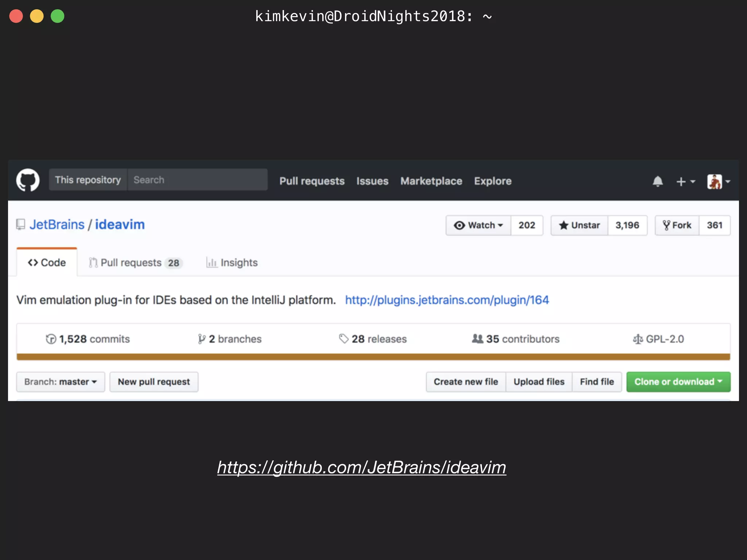This screenshot has height=560, width=747.
Task: Switch to the repo Pull requests 28 tab
Action: point(135,262)
